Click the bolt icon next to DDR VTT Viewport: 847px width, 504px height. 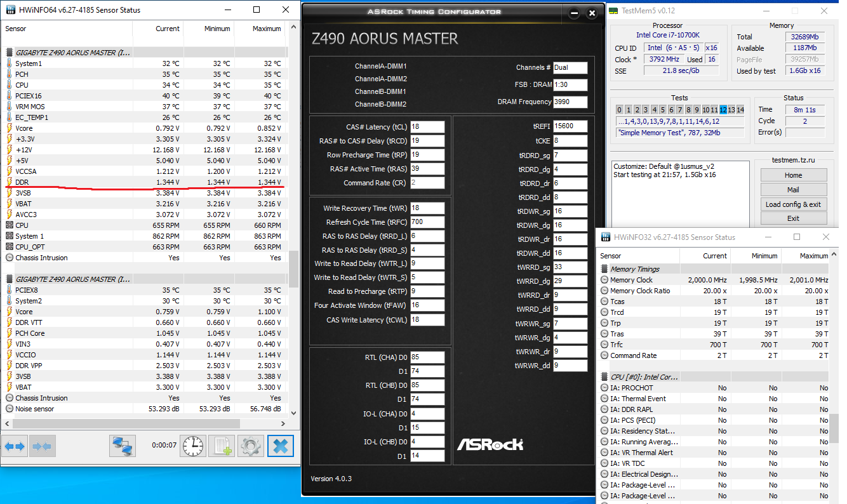[x=10, y=322]
